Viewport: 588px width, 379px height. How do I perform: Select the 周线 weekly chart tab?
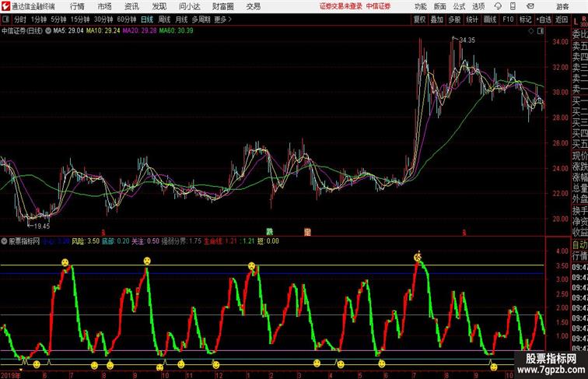click(164, 19)
